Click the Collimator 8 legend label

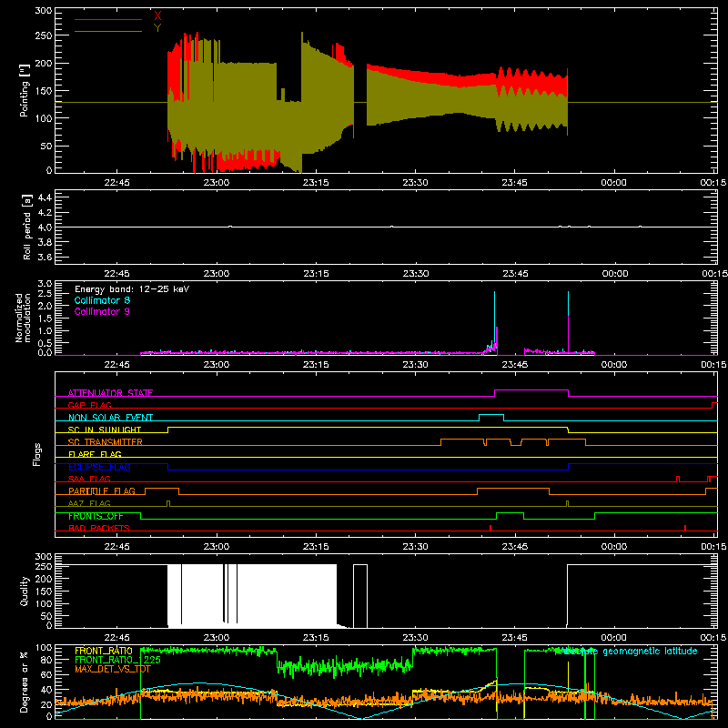click(x=102, y=300)
